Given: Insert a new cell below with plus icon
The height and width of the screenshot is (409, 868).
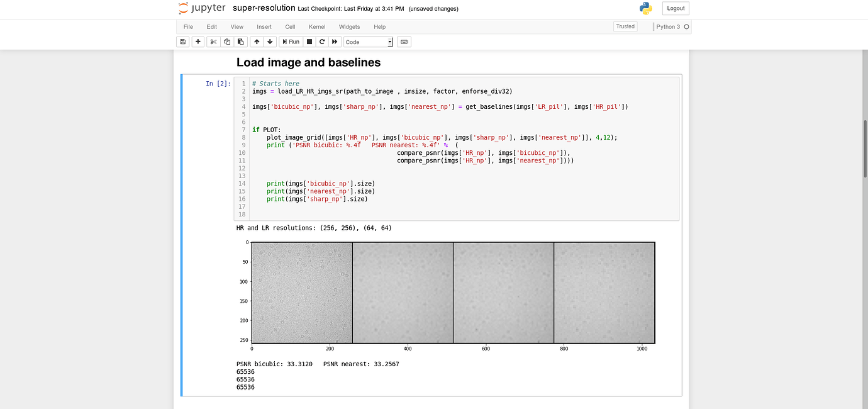Looking at the screenshot, I should click(198, 42).
